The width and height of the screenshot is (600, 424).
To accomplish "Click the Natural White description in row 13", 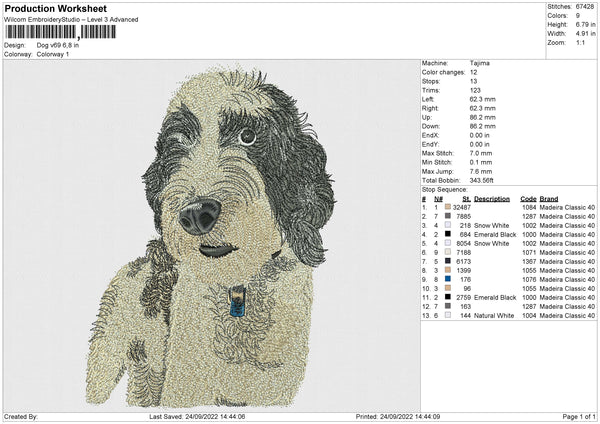I will tap(494, 316).
